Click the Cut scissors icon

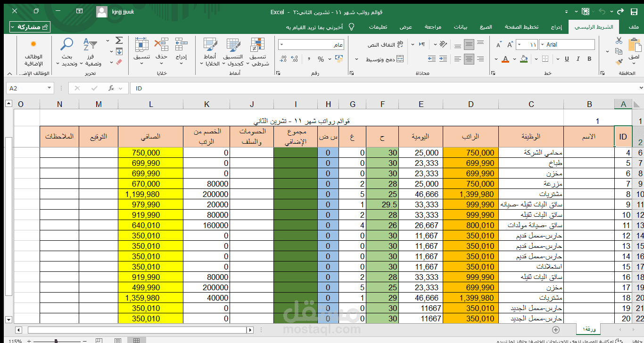click(619, 41)
